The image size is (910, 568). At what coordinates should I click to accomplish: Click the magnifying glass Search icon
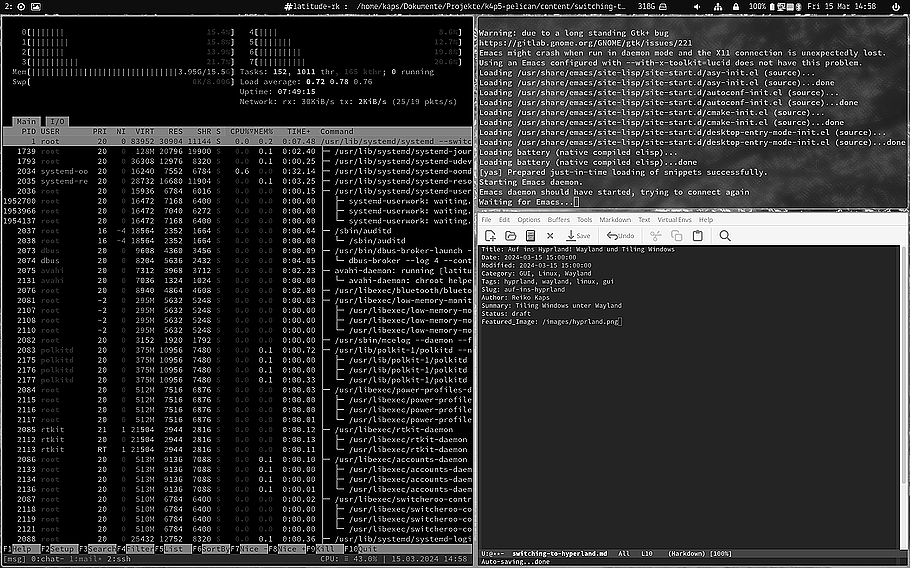pyautogui.click(x=725, y=235)
